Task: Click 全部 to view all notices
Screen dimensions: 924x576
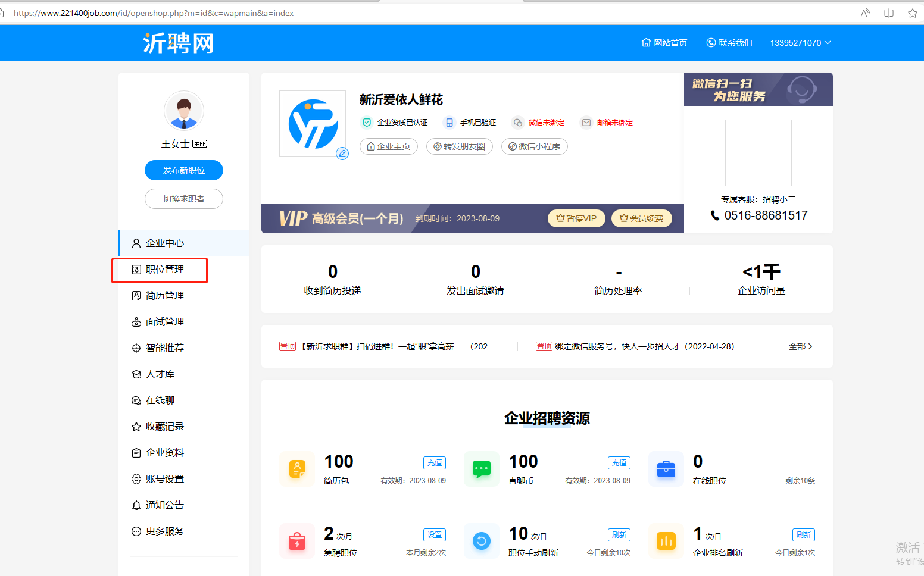Action: [x=801, y=346]
